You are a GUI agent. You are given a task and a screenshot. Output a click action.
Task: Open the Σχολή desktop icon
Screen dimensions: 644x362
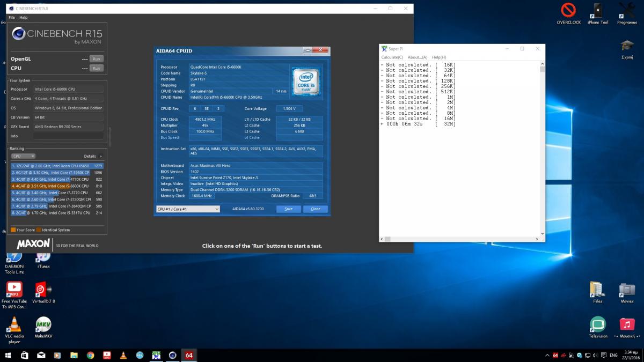tap(627, 48)
